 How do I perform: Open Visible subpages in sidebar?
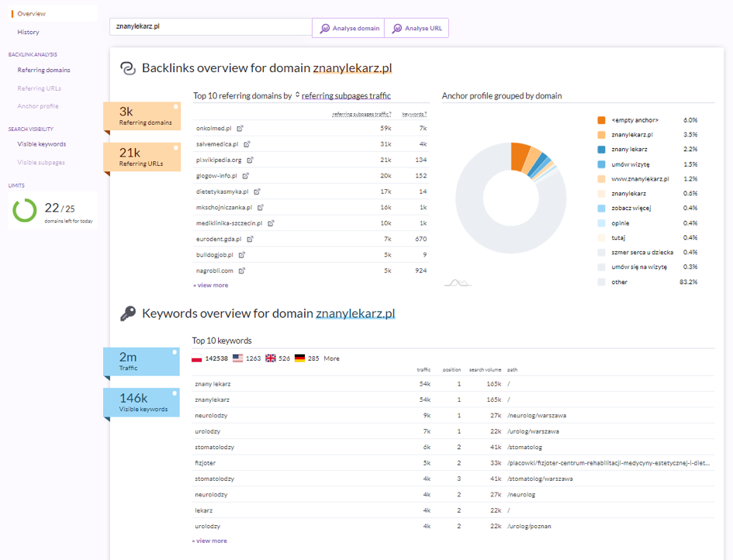tap(41, 162)
